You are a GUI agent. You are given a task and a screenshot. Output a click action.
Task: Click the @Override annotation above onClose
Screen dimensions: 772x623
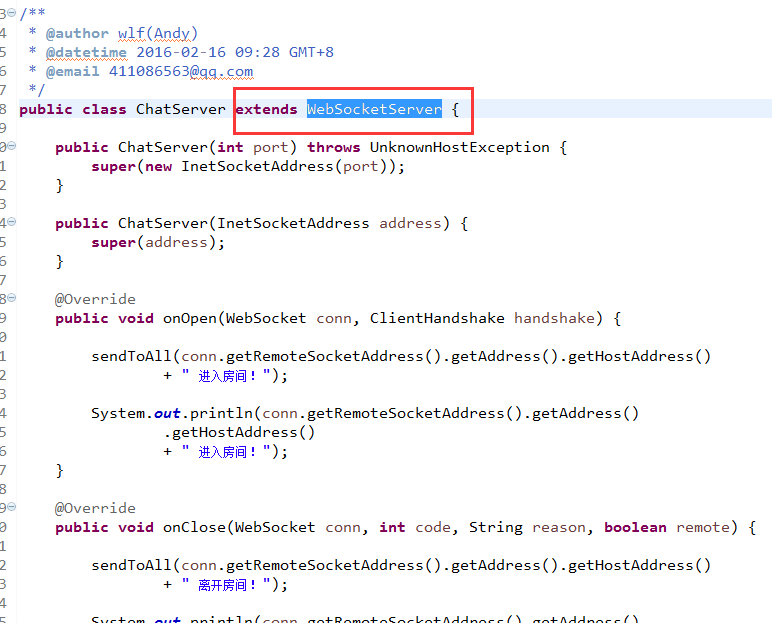95,508
